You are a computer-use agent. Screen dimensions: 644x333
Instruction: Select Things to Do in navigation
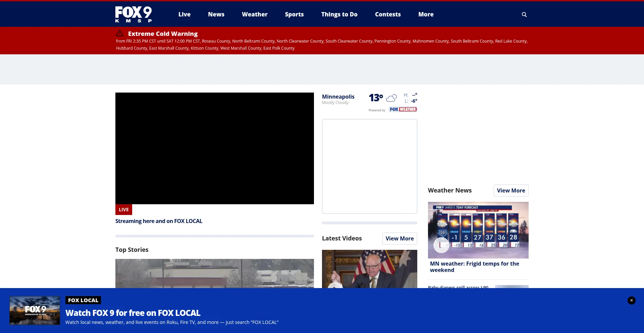point(339,14)
